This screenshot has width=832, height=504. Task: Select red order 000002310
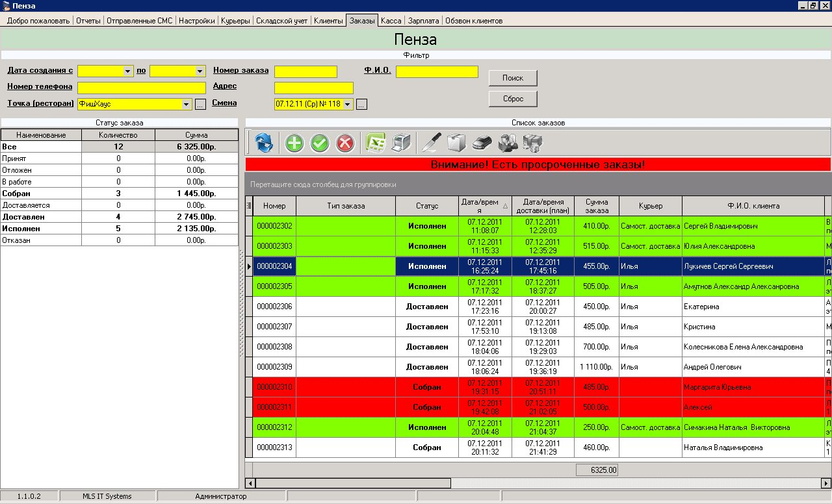[538, 387]
